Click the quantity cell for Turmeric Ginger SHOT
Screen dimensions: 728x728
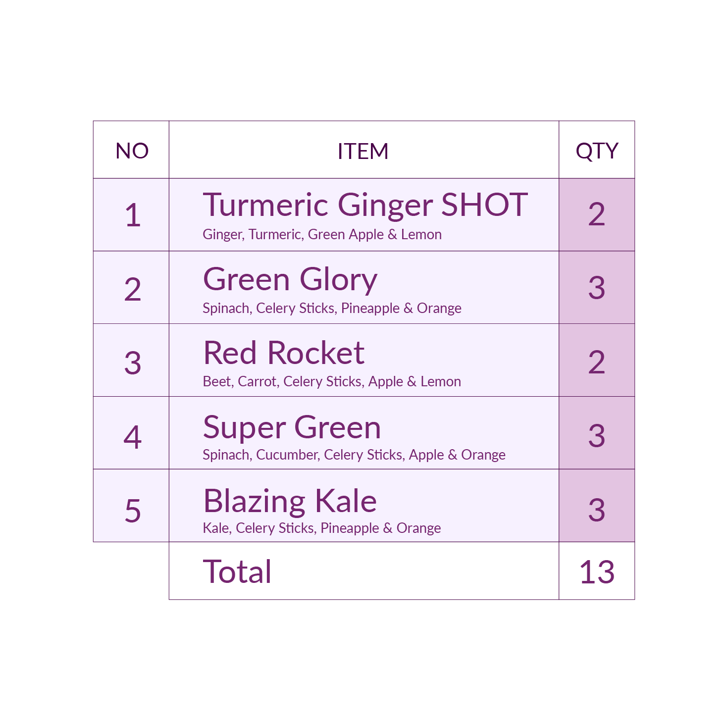(597, 214)
